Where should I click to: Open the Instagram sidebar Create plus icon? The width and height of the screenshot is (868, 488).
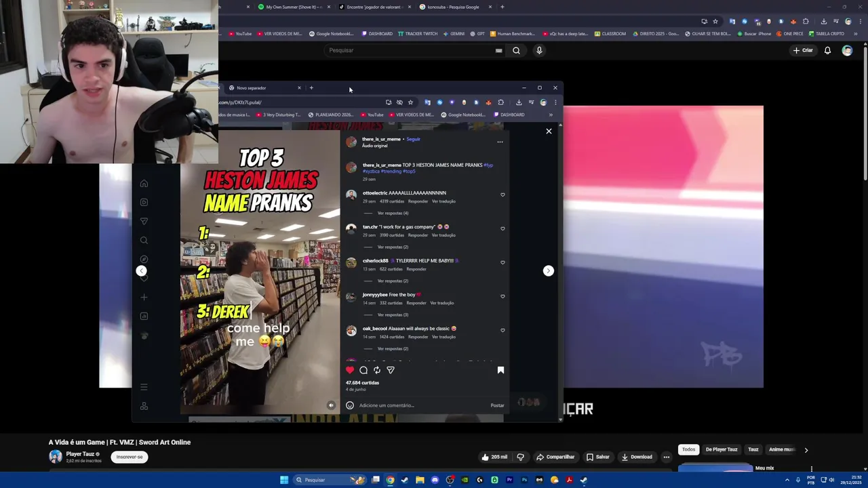click(144, 297)
